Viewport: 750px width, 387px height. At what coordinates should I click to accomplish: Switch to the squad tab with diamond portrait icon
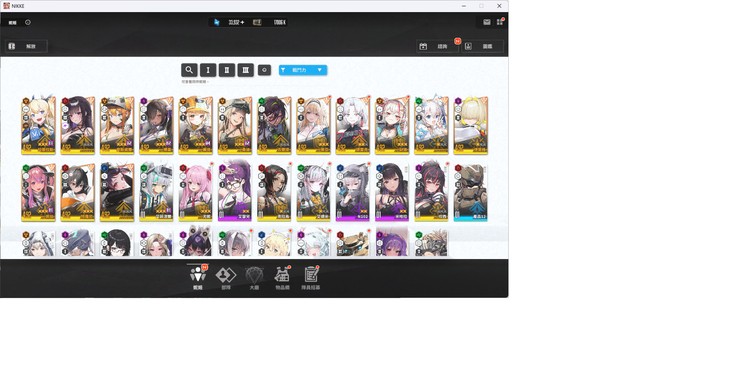pyautogui.click(x=226, y=278)
